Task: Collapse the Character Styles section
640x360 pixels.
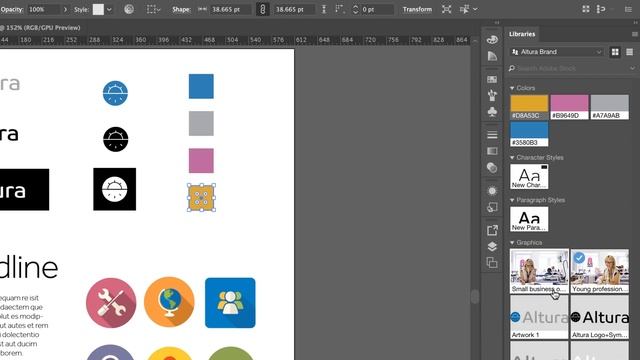Action: [512, 158]
